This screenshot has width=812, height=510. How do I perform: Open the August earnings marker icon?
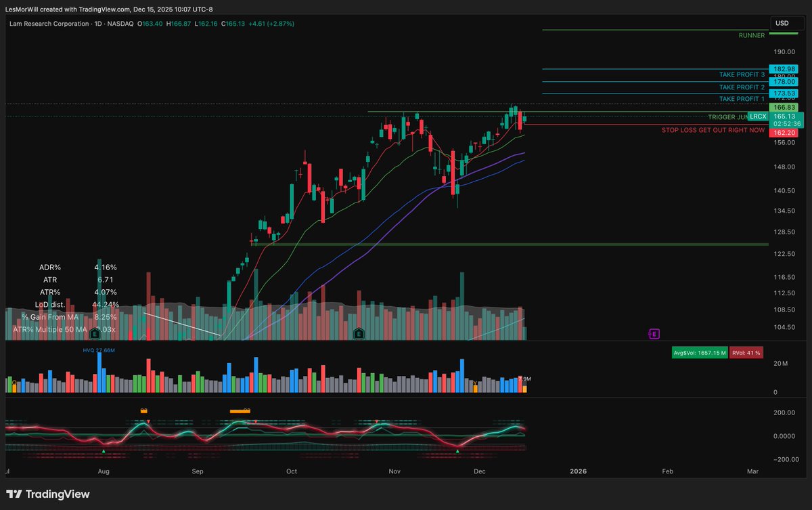click(x=95, y=333)
